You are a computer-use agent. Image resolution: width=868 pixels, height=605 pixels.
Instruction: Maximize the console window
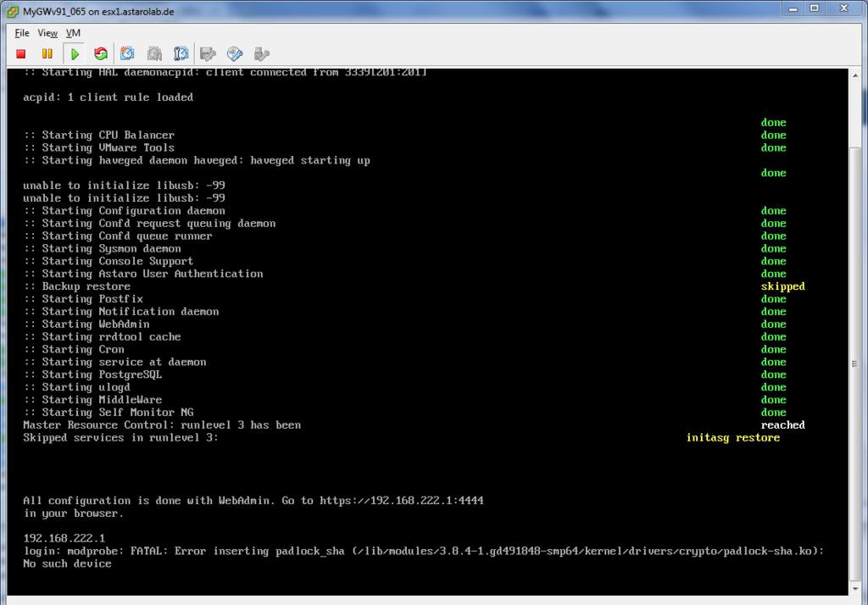[x=815, y=8]
